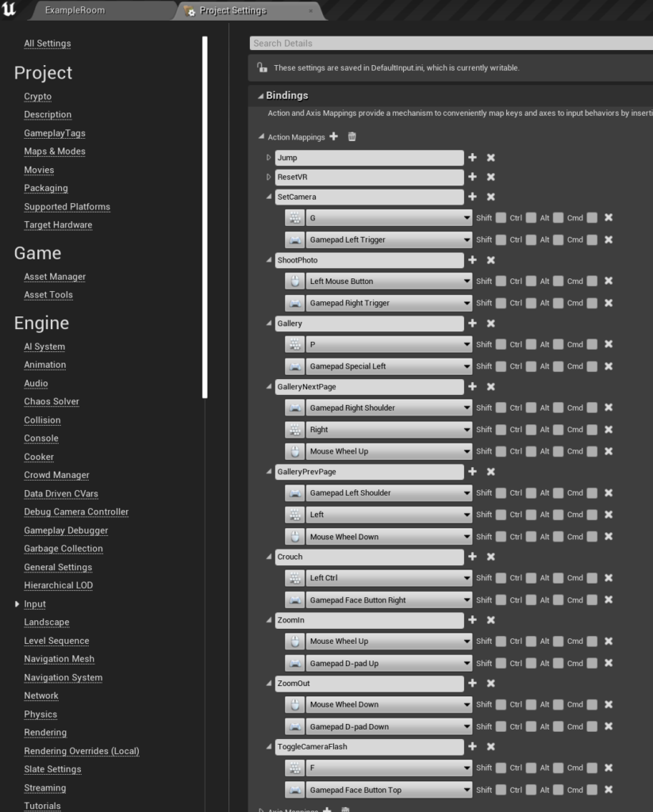The height and width of the screenshot is (812, 653).
Task: Add a binding to the Crouch action
Action: 472,557
